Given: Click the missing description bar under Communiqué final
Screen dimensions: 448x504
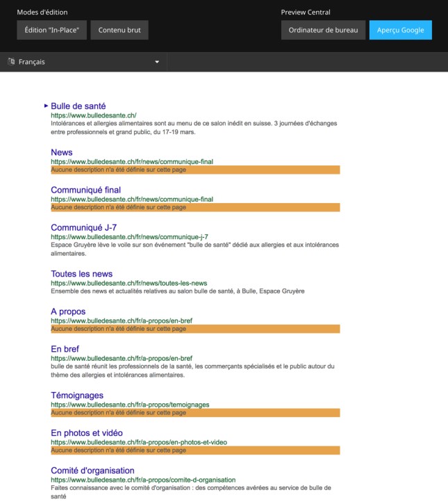Looking at the screenshot, I should [x=195, y=207].
